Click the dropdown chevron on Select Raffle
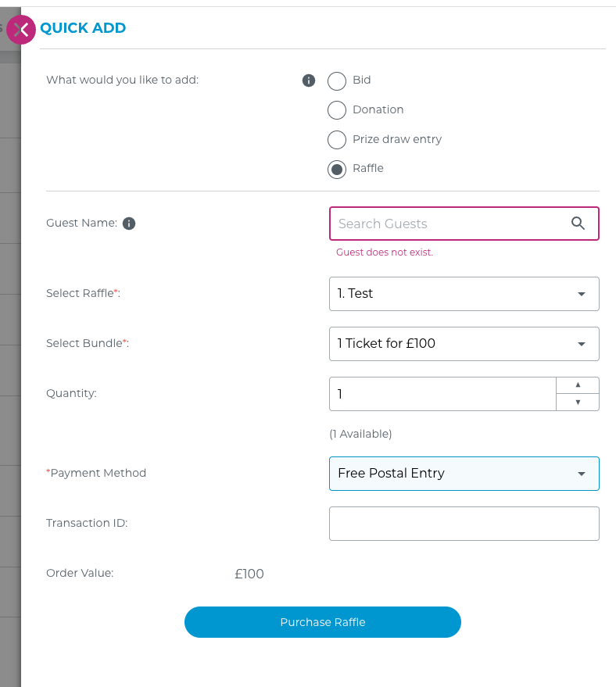616x687 pixels. point(581,293)
